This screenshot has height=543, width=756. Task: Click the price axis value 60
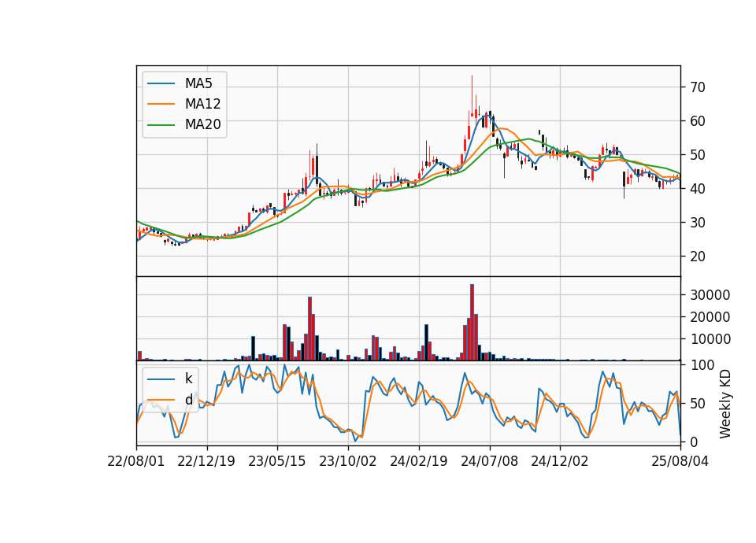coord(697,121)
